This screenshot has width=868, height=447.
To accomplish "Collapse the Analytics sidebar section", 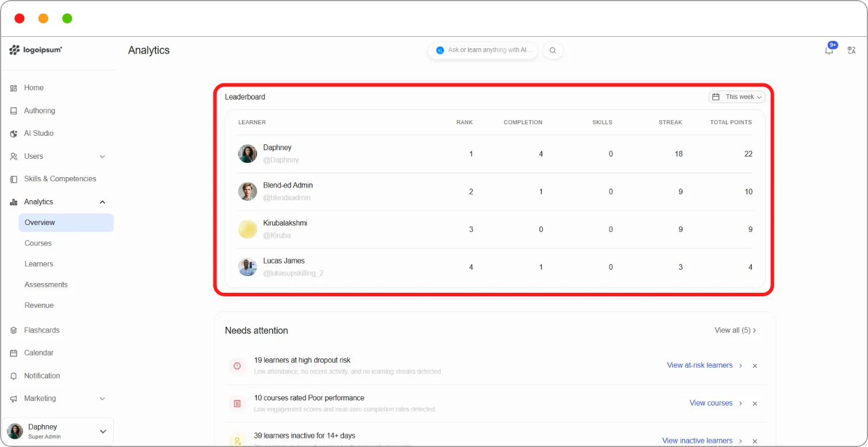I will coord(102,202).
